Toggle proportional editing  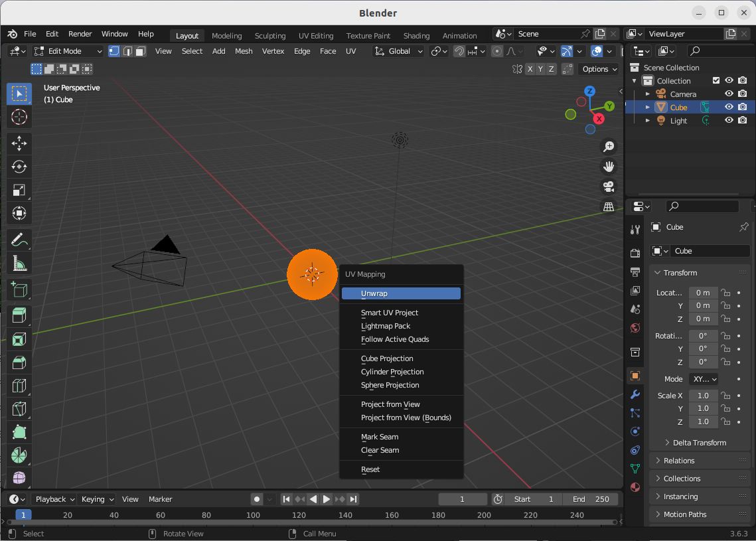click(497, 51)
